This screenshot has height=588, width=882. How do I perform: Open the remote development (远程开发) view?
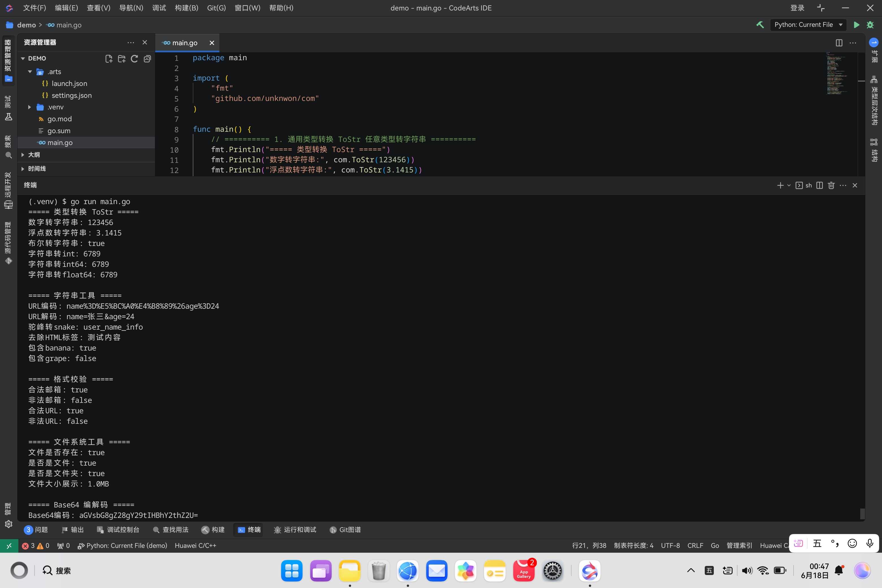pyautogui.click(x=8, y=191)
